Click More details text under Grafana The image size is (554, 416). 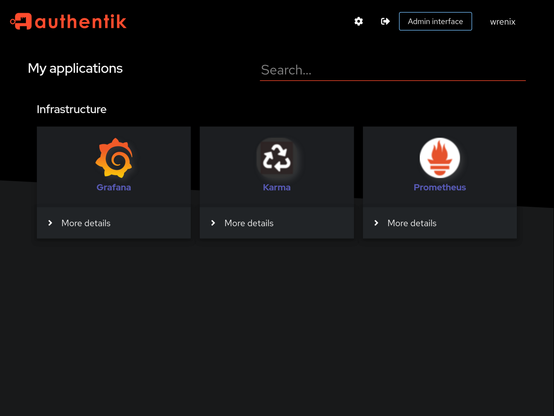pos(86,223)
